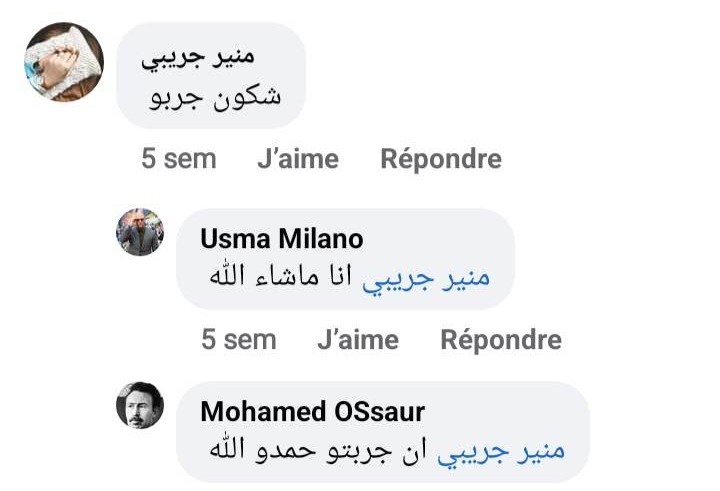Click the Mohamed OSsaur name link
Image resolution: width=720 pixels, height=491 pixels.
click(x=313, y=411)
